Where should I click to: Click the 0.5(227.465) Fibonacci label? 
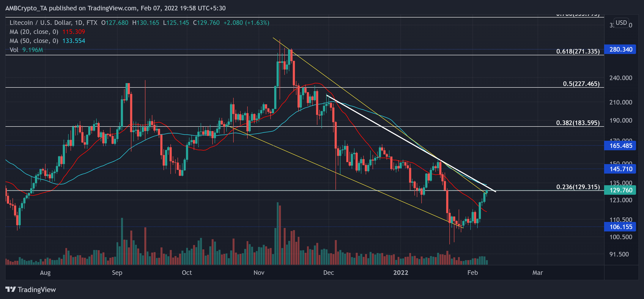pos(581,84)
